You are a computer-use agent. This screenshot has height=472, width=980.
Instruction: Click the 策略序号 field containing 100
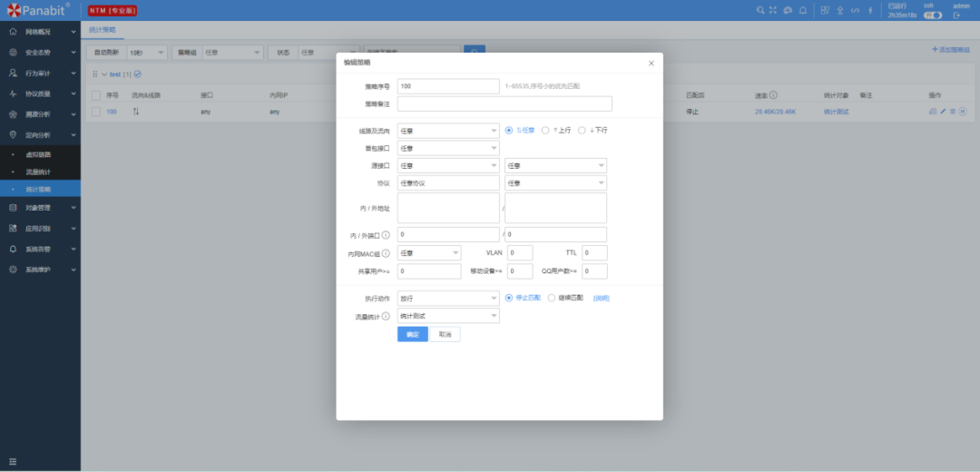(448, 85)
